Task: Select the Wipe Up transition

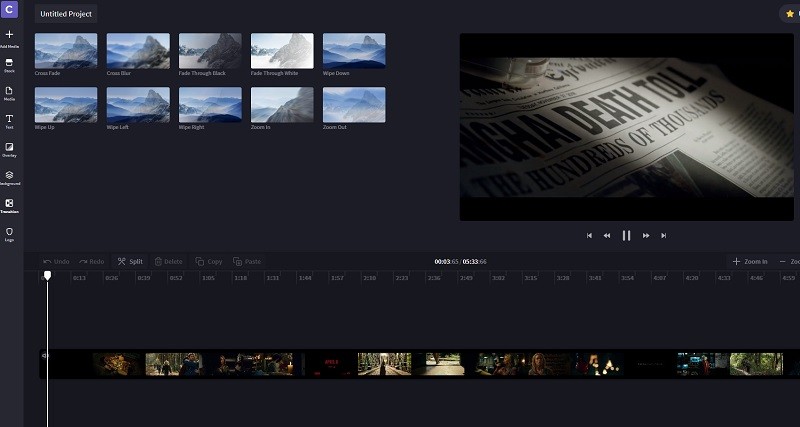Action: coord(66,105)
